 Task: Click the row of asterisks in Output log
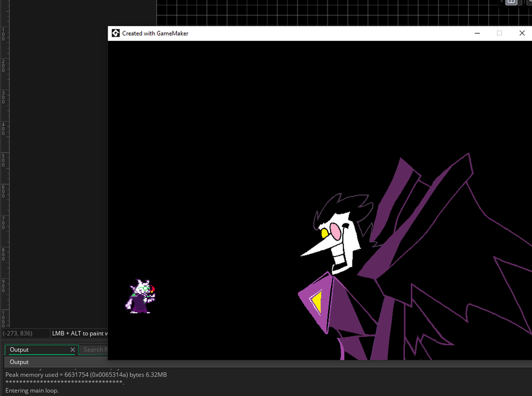coord(64,383)
